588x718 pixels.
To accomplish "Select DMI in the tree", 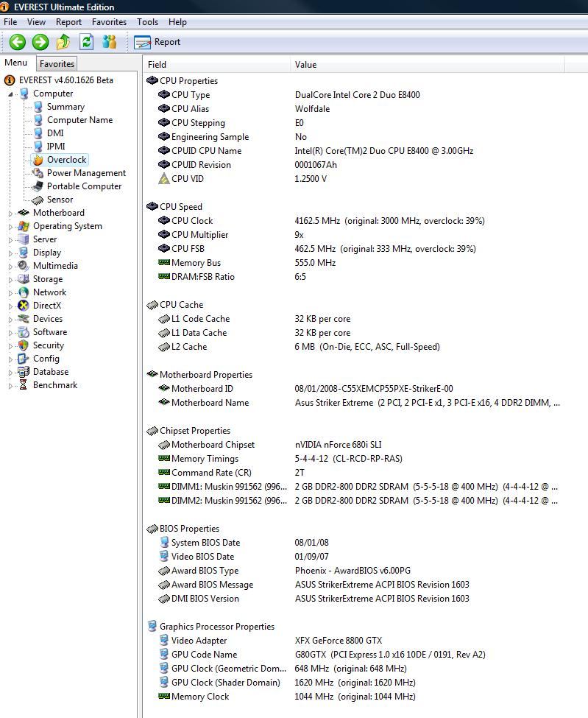I will [55, 133].
